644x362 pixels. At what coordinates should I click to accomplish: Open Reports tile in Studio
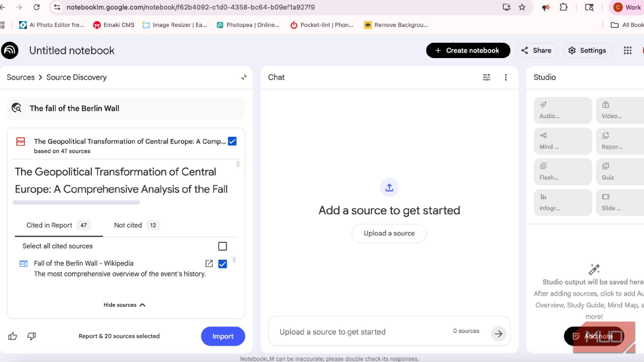(x=620, y=141)
